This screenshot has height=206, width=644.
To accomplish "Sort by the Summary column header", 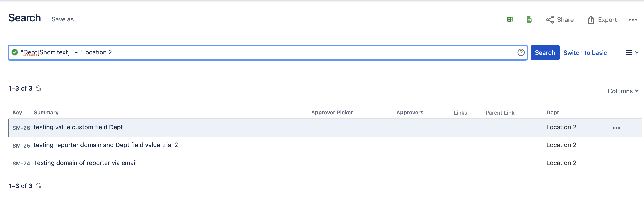I will click(46, 113).
